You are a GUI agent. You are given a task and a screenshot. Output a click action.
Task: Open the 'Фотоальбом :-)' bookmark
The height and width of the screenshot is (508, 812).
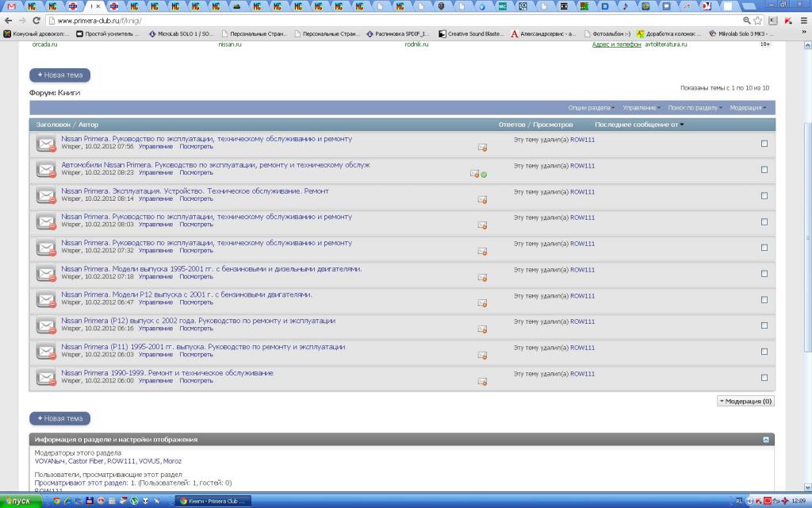607,33
